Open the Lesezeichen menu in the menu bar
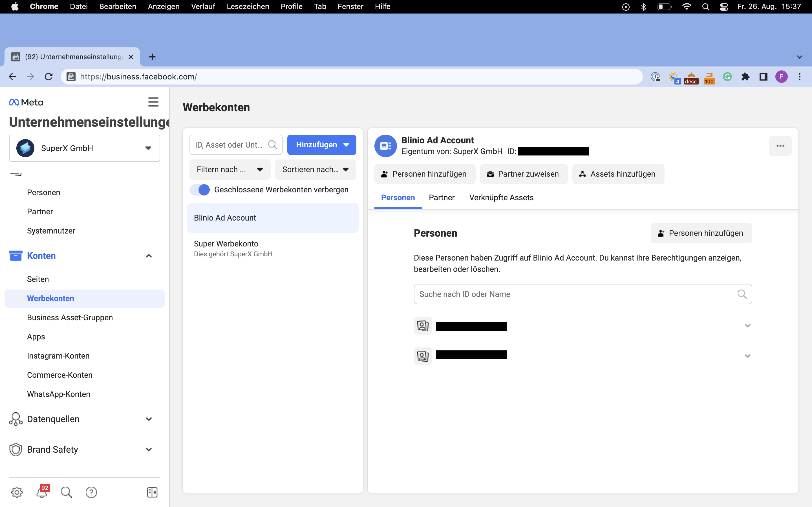The width and height of the screenshot is (812, 507). pyautogui.click(x=248, y=6)
